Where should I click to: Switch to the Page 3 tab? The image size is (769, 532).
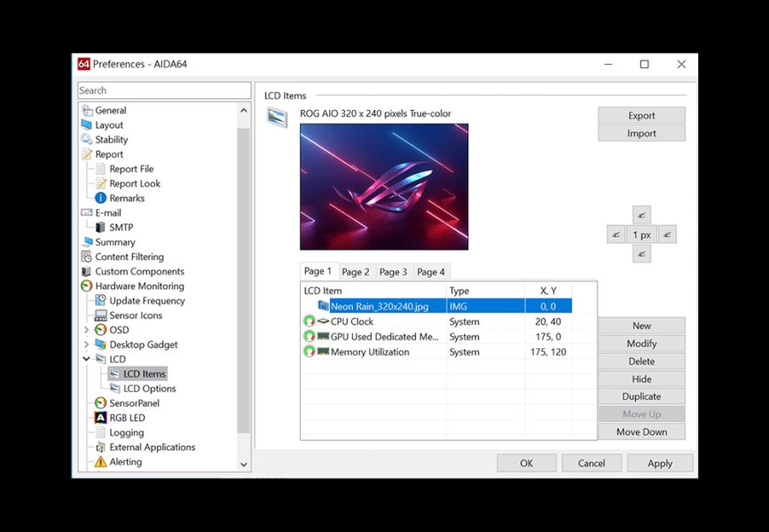tap(393, 272)
